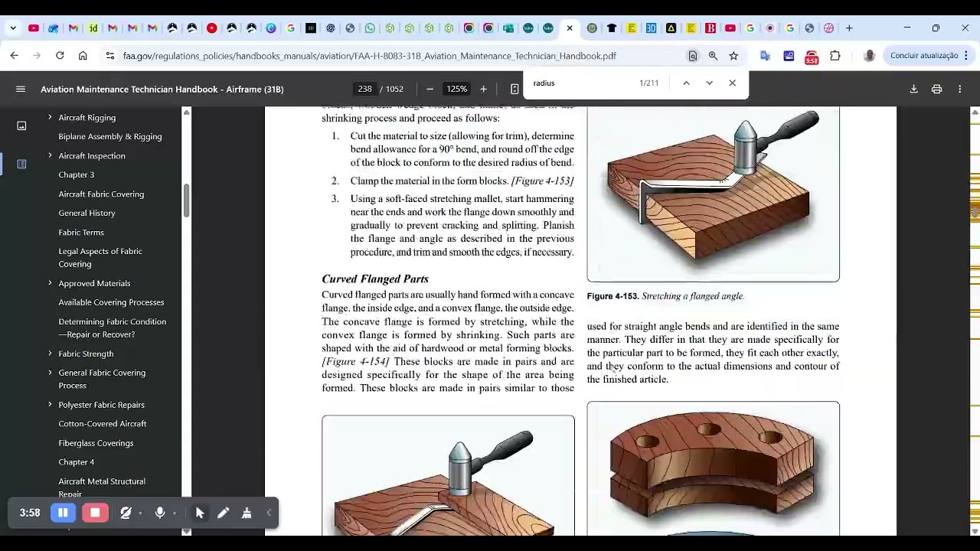Reload the current page
This screenshot has height=551, width=980.
click(x=60, y=55)
